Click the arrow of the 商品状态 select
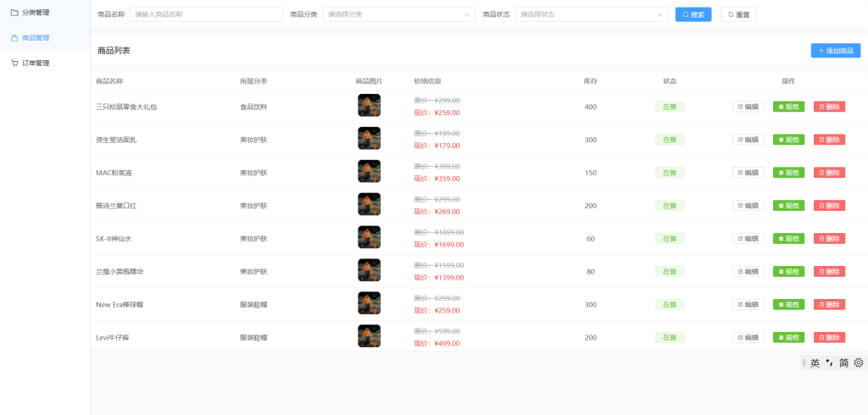 click(659, 14)
